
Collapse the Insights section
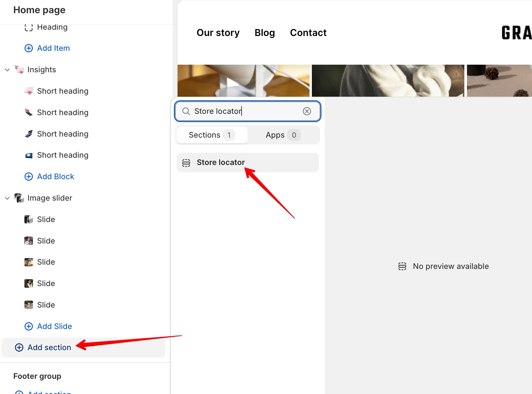(x=7, y=70)
